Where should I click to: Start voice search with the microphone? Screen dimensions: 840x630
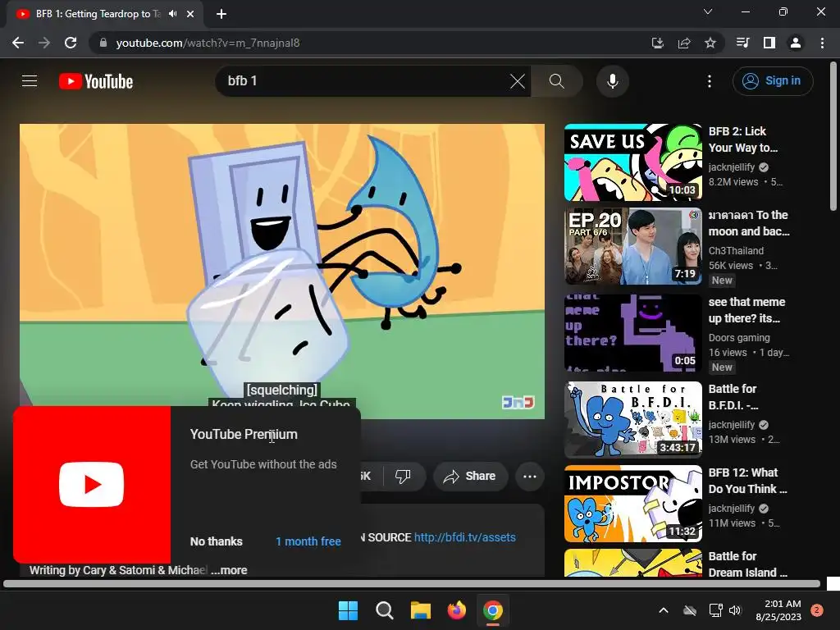coord(612,81)
